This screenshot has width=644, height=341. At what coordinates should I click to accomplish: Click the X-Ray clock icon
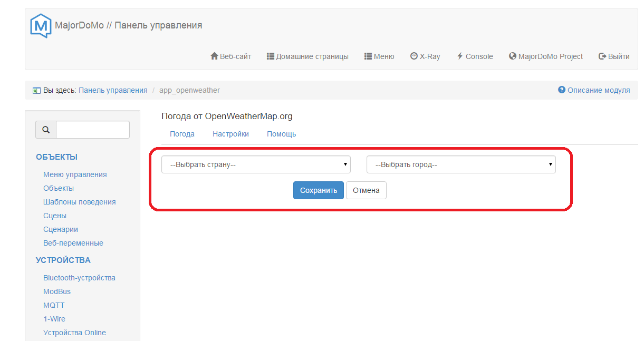coord(414,56)
